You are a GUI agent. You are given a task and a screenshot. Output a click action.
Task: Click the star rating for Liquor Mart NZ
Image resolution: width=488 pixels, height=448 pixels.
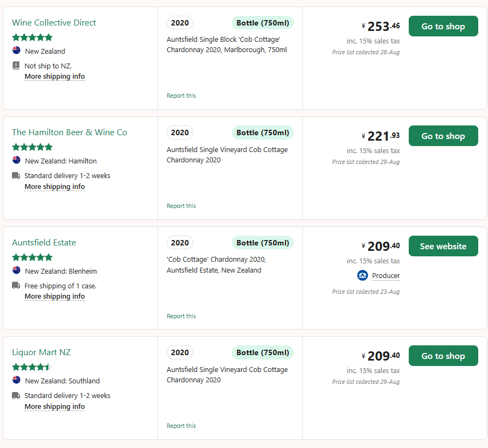coord(32,367)
